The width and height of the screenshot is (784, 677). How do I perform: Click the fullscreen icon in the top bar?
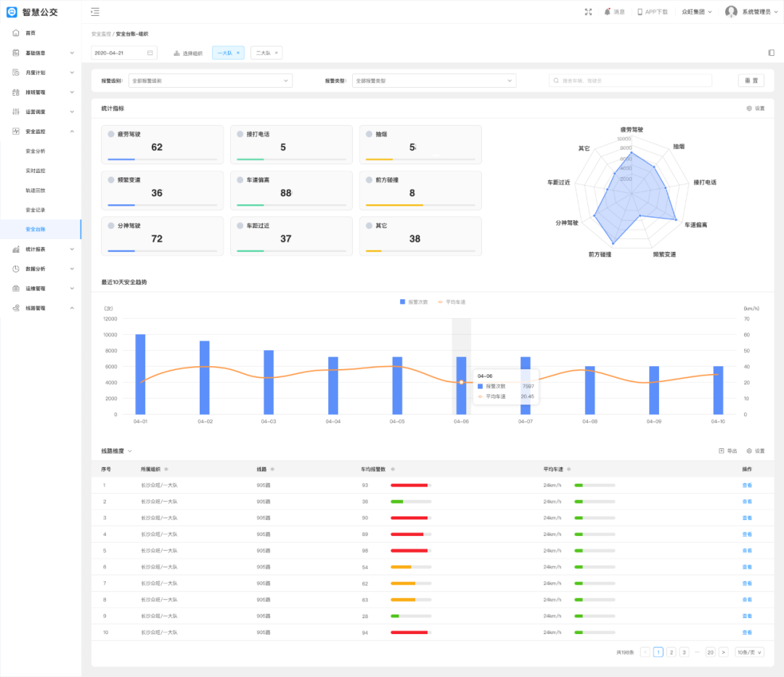(x=588, y=12)
